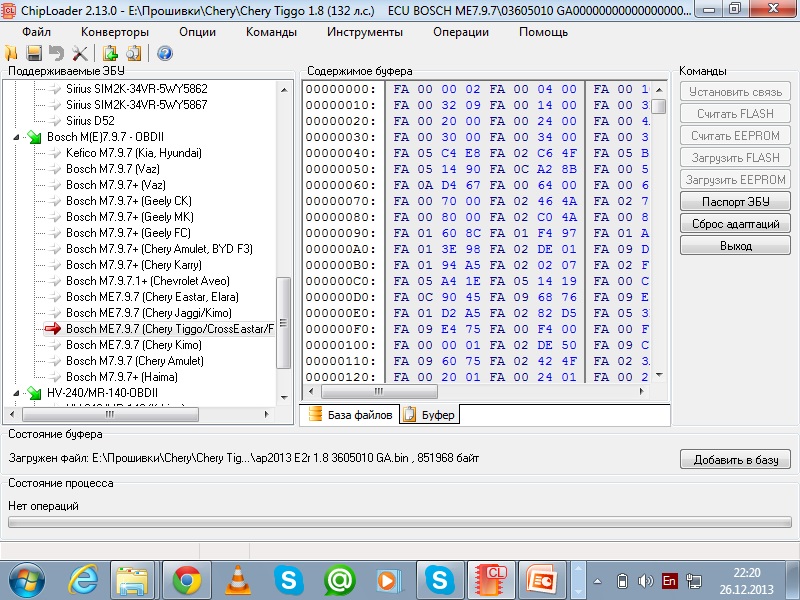This screenshot has width=800, height=600.
Task: Open the Операции menu
Action: 461,32
